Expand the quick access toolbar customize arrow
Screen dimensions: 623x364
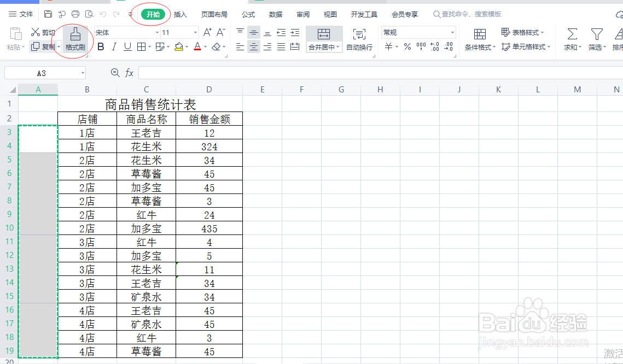[131, 15]
